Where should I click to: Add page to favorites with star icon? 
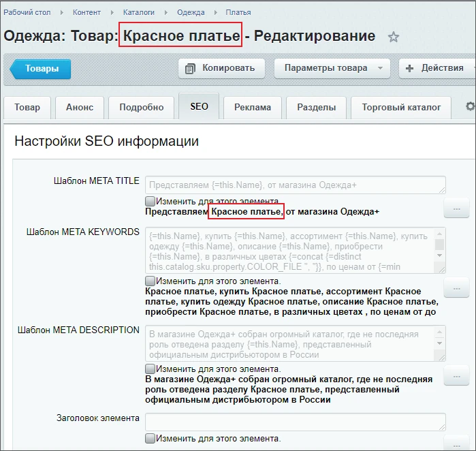coord(394,37)
